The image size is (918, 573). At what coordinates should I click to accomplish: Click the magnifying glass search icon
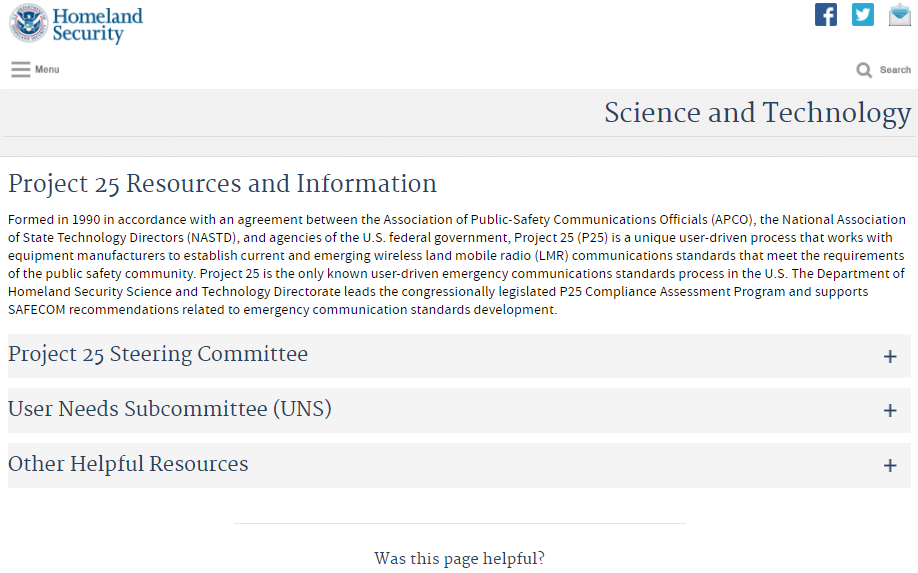pos(864,70)
